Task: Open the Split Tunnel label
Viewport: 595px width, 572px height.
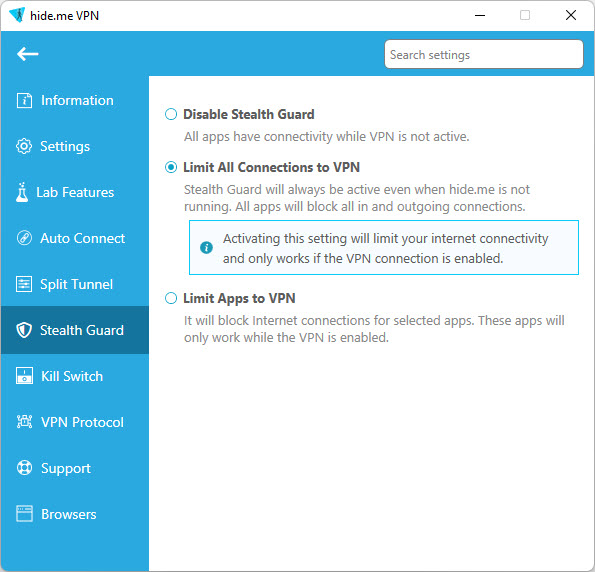Action: pyautogui.click(x=76, y=284)
